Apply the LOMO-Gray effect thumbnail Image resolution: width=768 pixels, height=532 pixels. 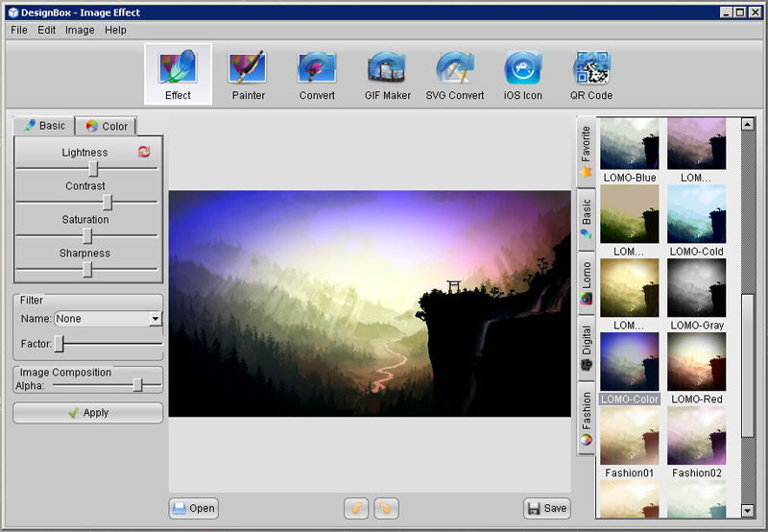[x=697, y=289]
